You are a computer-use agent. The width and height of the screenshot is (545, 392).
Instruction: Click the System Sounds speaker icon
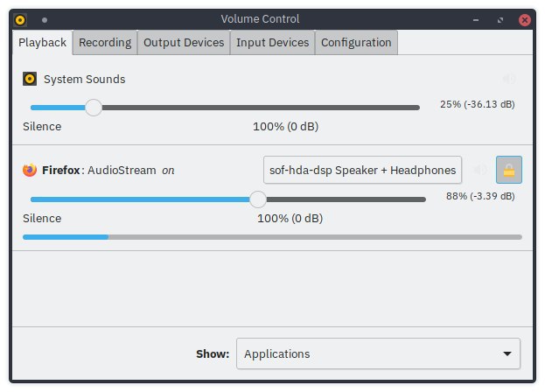(30, 79)
